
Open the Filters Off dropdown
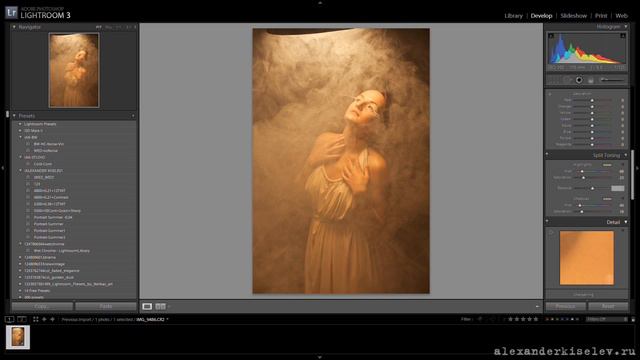[x=607, y=319]
